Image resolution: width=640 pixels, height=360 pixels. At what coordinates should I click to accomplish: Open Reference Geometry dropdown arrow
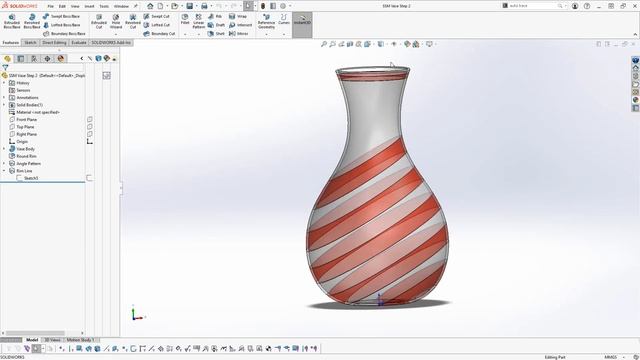(x=266, y=34)
